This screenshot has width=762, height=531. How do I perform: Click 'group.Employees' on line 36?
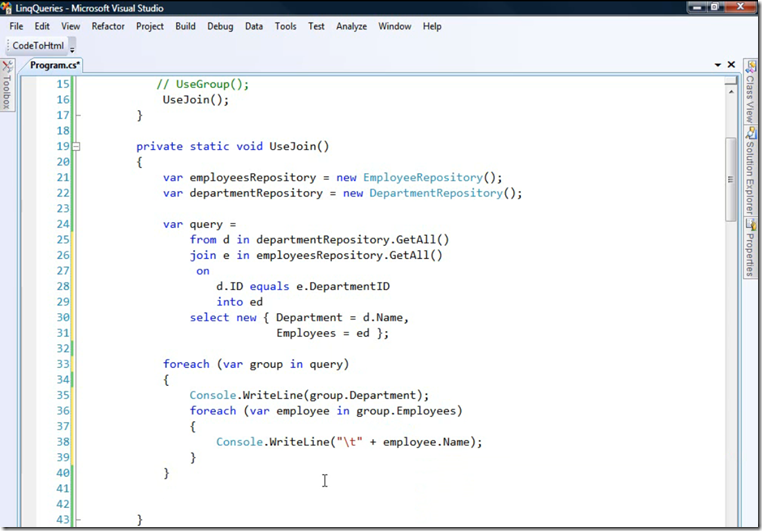point(406,411)
